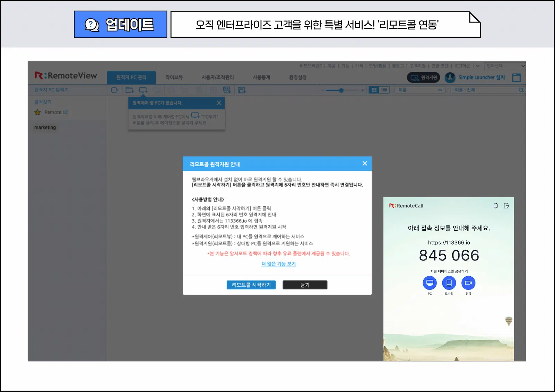
Task: Click the search magnifier icon
Action: pos(521,90)
